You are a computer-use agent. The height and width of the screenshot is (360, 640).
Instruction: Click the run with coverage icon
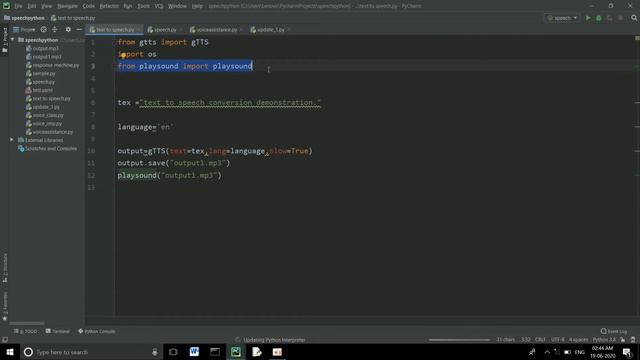click(x=609, y=18)
